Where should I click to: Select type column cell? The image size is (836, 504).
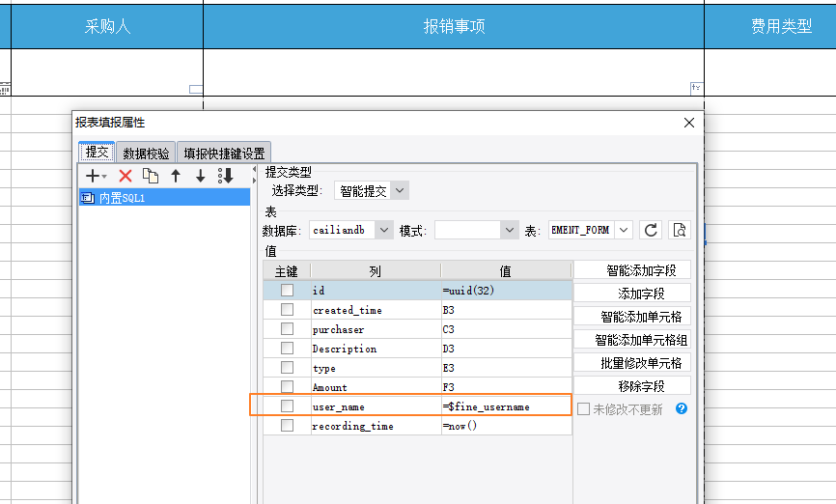376,368
